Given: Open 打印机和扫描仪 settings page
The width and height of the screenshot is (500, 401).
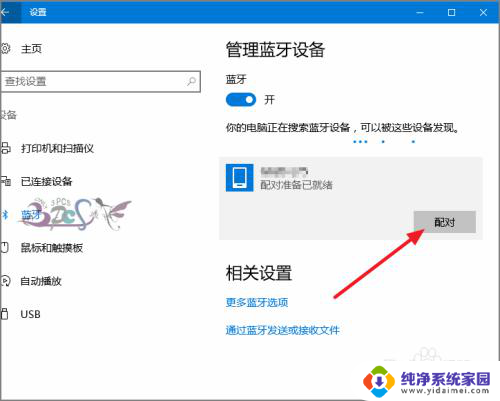Looking at the screenshot, I should point(57,148).
